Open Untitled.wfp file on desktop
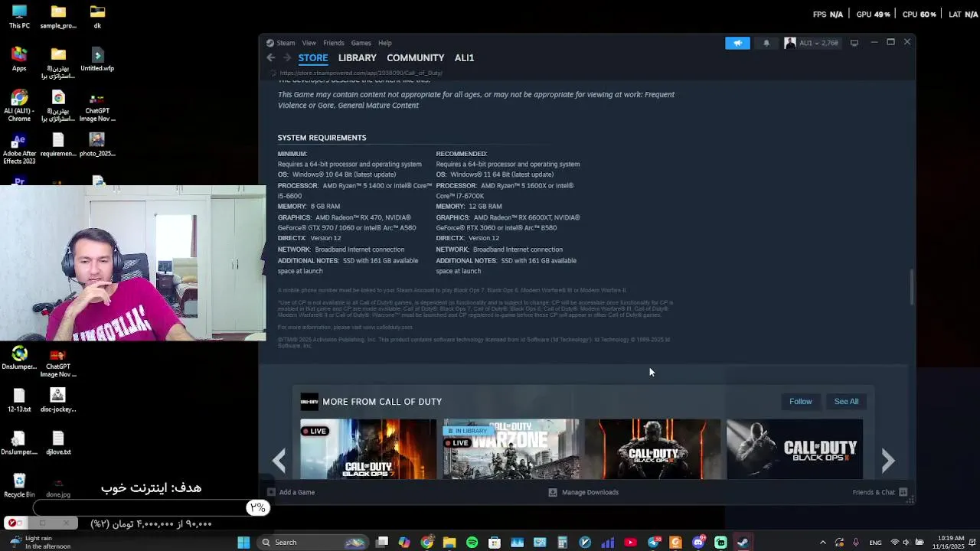980x551 pixels. [97, 59]
